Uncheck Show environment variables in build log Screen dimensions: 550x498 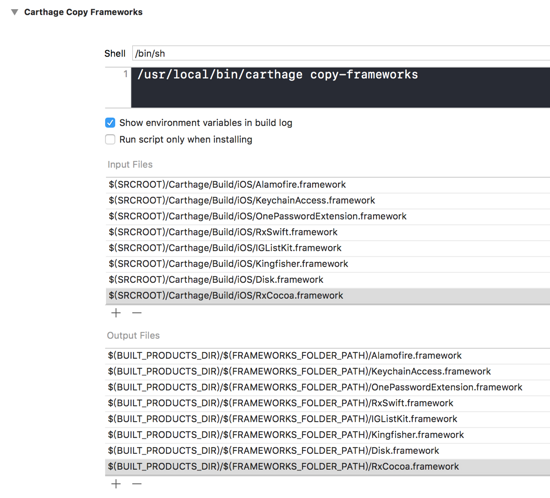click(x=110, y=123)
